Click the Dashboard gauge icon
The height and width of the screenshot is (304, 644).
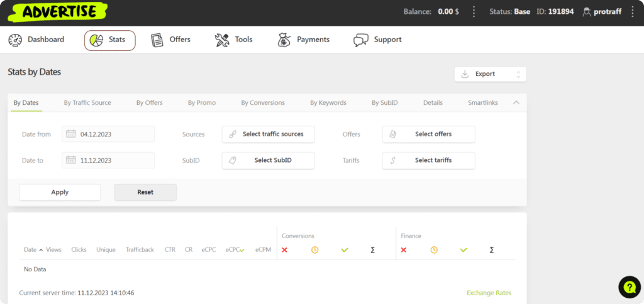point(15,40)
